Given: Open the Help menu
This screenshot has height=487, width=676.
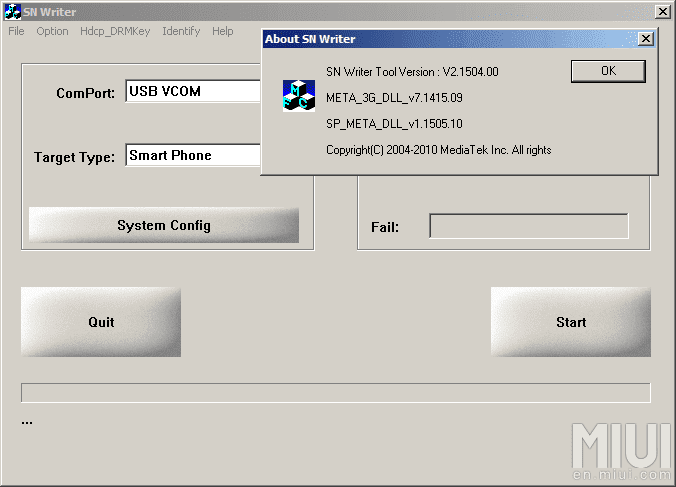Looking at the screenshot, I should coord(222,31).
